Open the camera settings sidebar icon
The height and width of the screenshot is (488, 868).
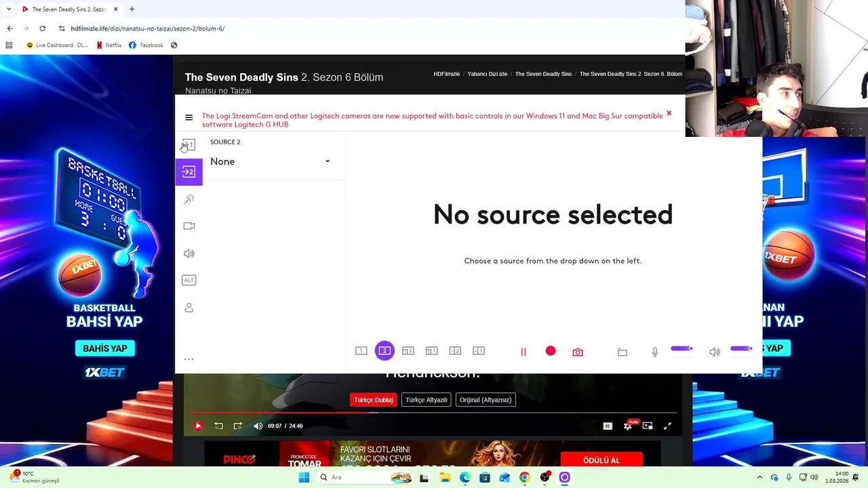pyautogui.click(x=189, y=226)
